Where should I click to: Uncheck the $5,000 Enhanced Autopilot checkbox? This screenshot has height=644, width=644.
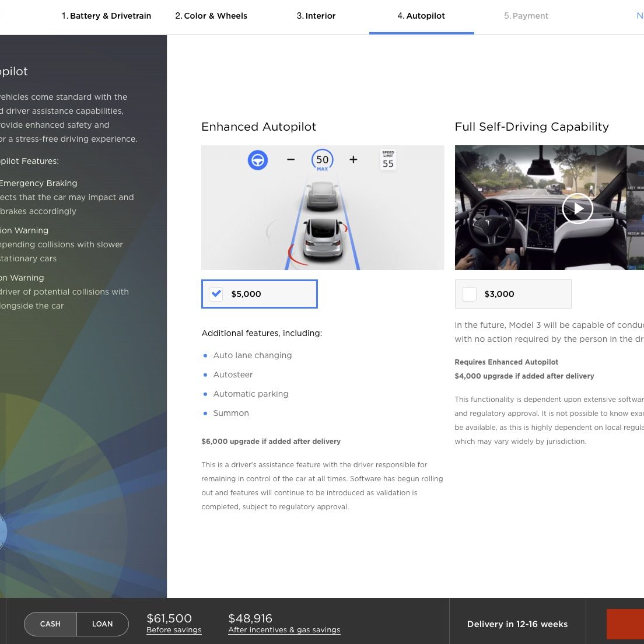216,293
